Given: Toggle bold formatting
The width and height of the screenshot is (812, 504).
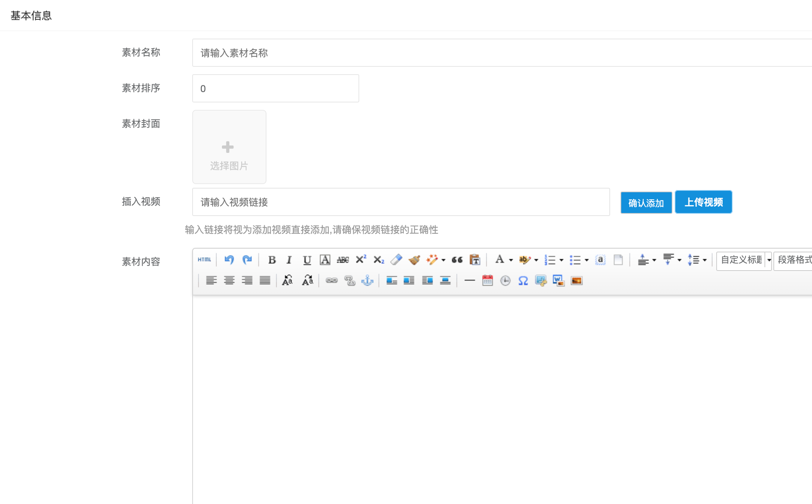Looking at the screenshot, I should point(272,260).
